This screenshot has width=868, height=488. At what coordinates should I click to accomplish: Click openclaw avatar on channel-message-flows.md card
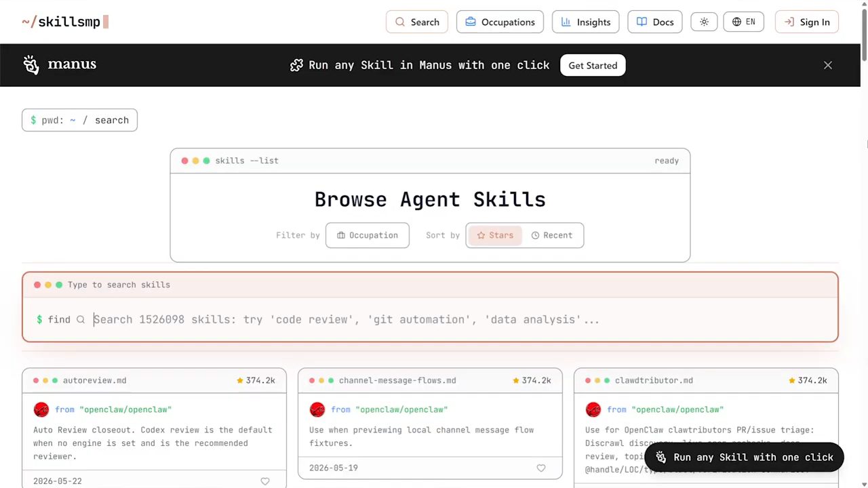point(317,409)
